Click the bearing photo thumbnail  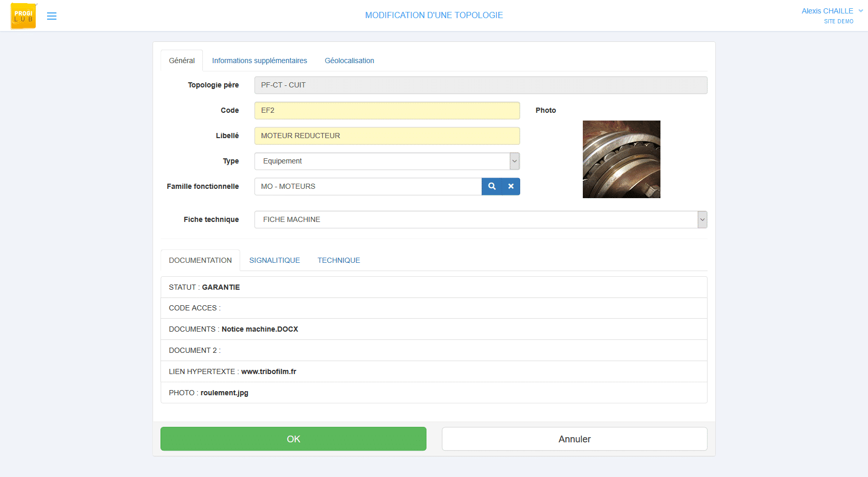point(622,159)
